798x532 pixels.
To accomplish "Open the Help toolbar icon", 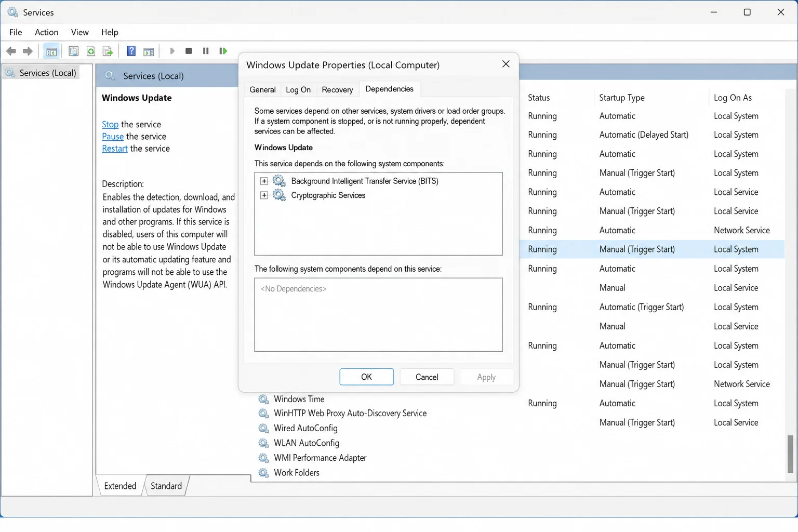I will (x=131, y=51).
